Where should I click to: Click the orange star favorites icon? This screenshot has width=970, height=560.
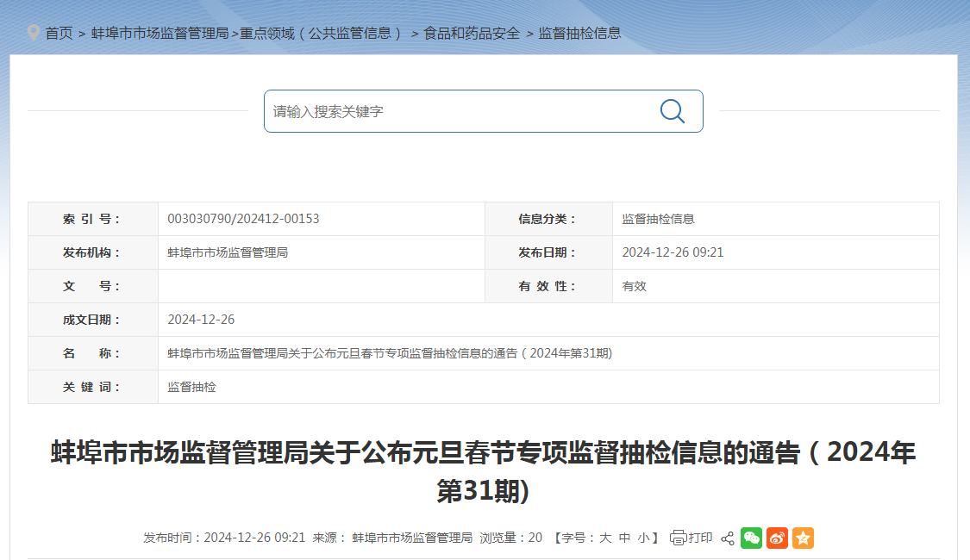click(803, 538)
